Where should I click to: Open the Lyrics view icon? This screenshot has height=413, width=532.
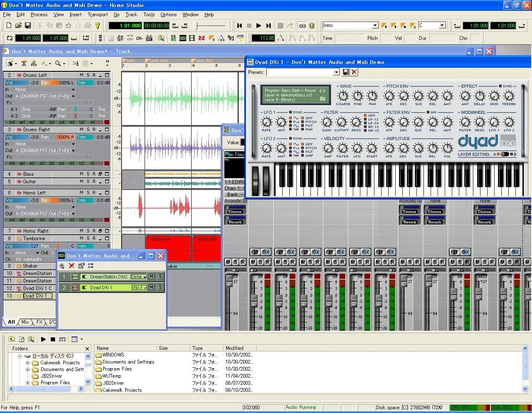(x=140, y=38)
